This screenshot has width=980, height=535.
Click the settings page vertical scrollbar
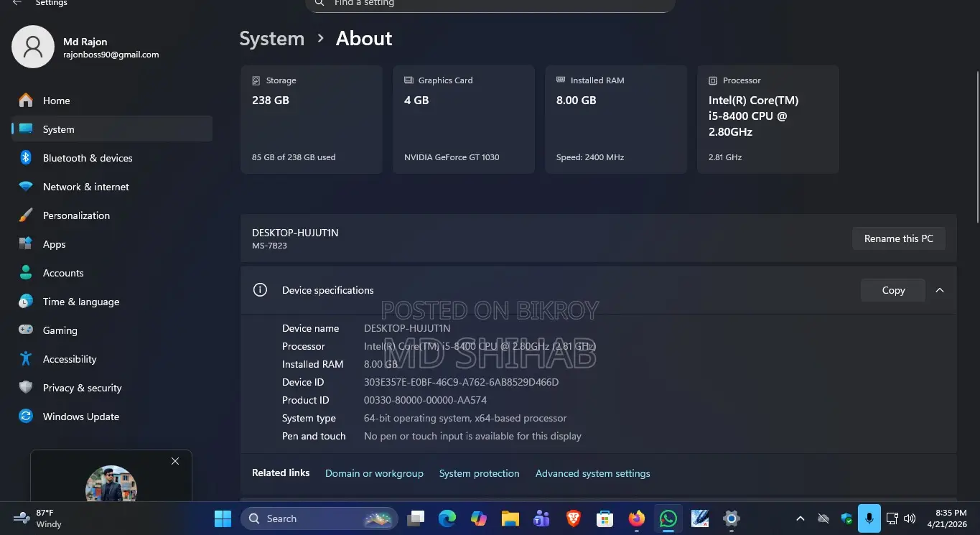coord(976,147)
